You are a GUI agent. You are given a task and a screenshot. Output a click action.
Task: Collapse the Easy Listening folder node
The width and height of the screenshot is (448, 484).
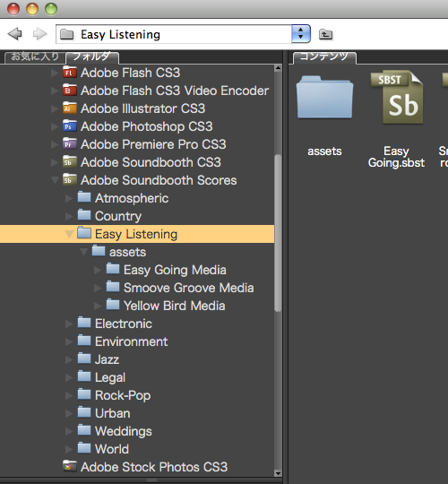[x=69, y=234]
